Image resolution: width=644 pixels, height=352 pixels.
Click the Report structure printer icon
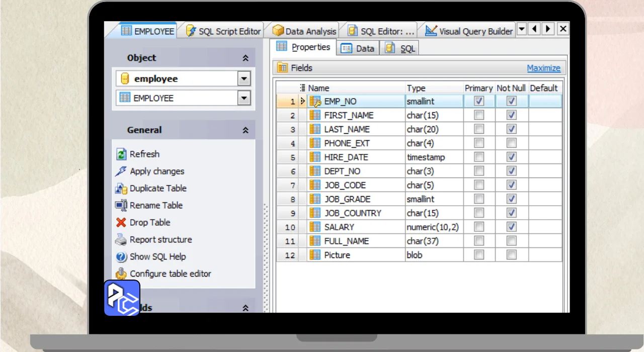121,239
